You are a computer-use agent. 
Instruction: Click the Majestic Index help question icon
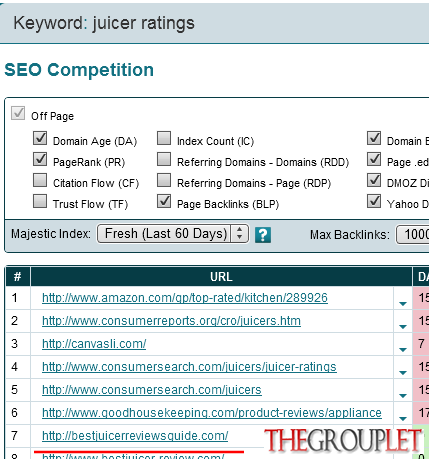point(263,235)
